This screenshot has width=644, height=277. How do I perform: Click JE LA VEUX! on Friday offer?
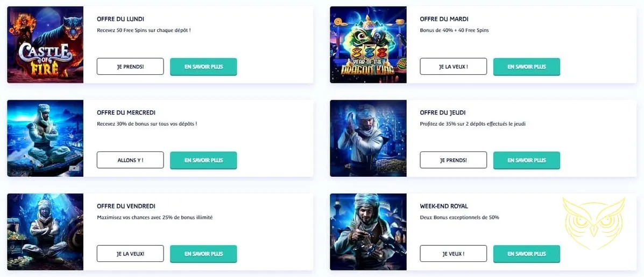click(130, 253)
